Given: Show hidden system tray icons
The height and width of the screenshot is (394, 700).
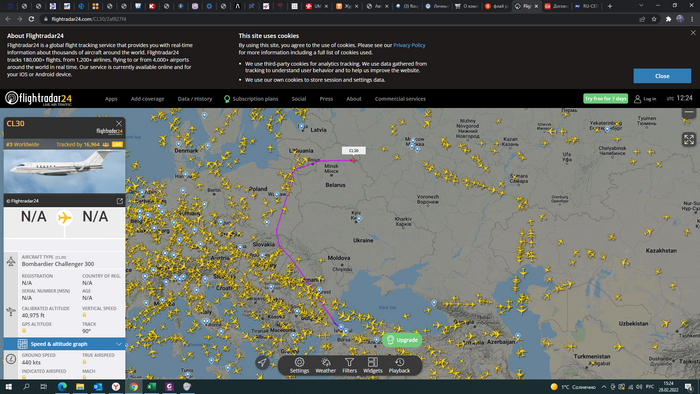Looking at the screenshot, I should (x=604, y=387).
